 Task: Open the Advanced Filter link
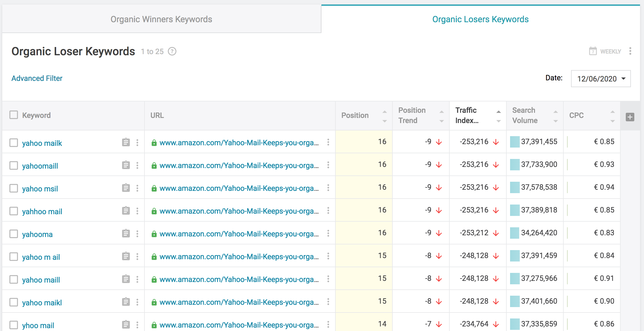click(37, 78)
